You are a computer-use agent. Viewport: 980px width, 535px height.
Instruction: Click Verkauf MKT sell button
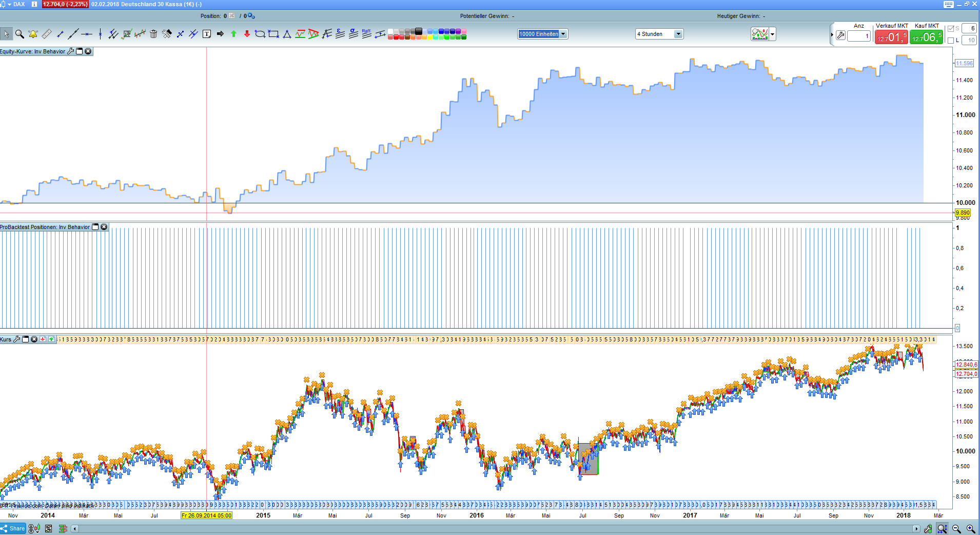point(891,37)
